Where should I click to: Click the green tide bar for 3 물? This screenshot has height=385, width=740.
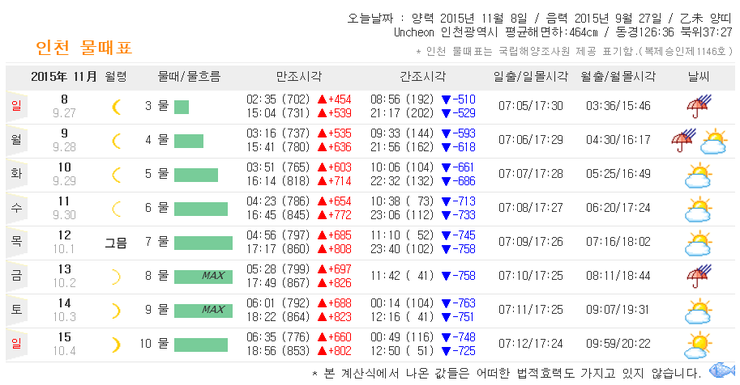pyautogui.click(x=181, y=107)
